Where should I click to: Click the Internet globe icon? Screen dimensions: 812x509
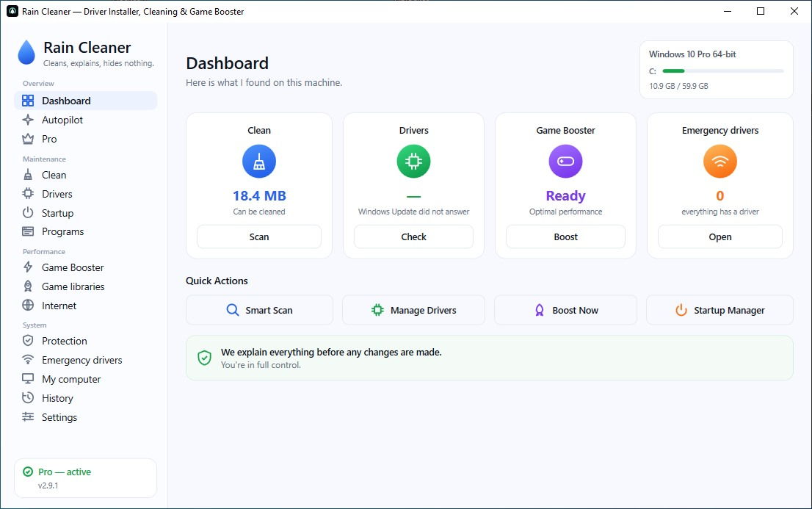point(28,306)
